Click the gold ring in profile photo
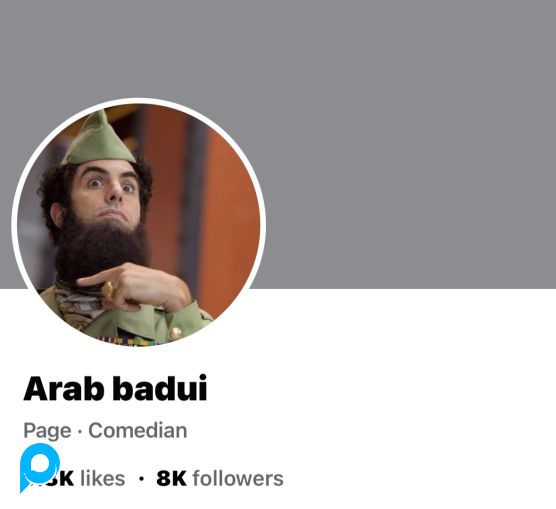This screenshot has height=509, width=556. click(108, 290)
